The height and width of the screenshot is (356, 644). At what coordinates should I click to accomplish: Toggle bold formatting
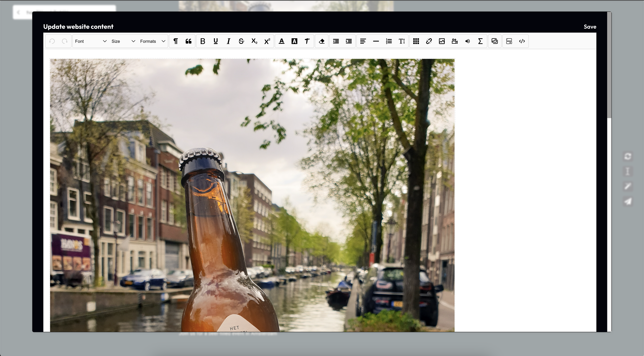[203, 41]
